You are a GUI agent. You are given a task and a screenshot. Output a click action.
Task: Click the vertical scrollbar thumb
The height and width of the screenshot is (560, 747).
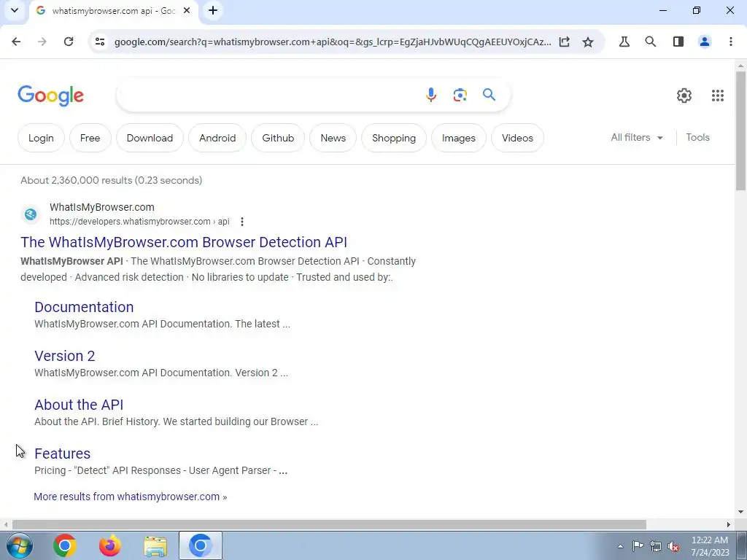pos(741,131)
